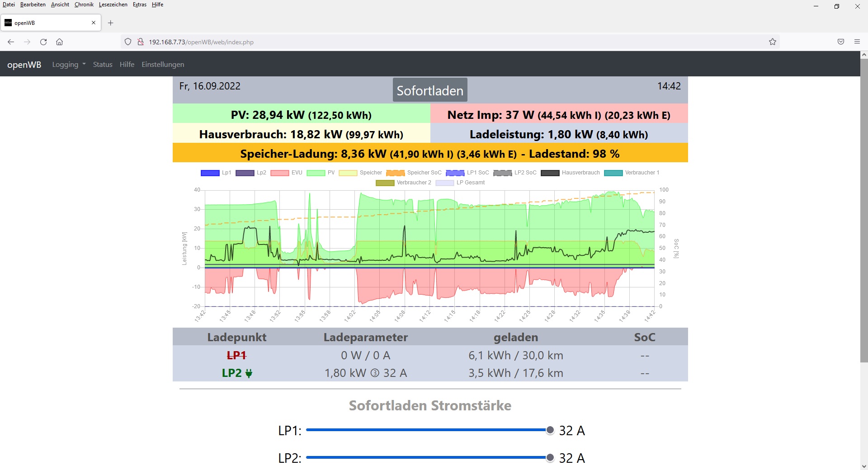Click the browser reload page icon
The width and height of the screenshot is (868, 470).
coord(43,42)
